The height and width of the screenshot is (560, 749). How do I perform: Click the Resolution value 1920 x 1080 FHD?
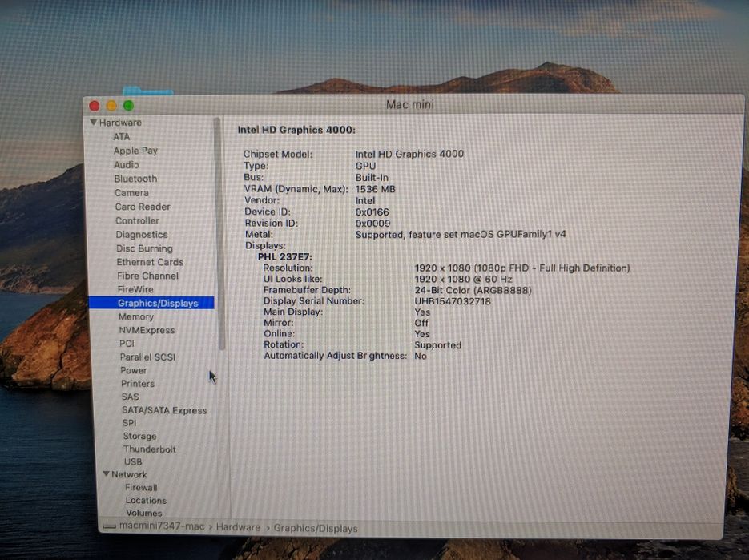pyautogui.click(x=522, y=268)
